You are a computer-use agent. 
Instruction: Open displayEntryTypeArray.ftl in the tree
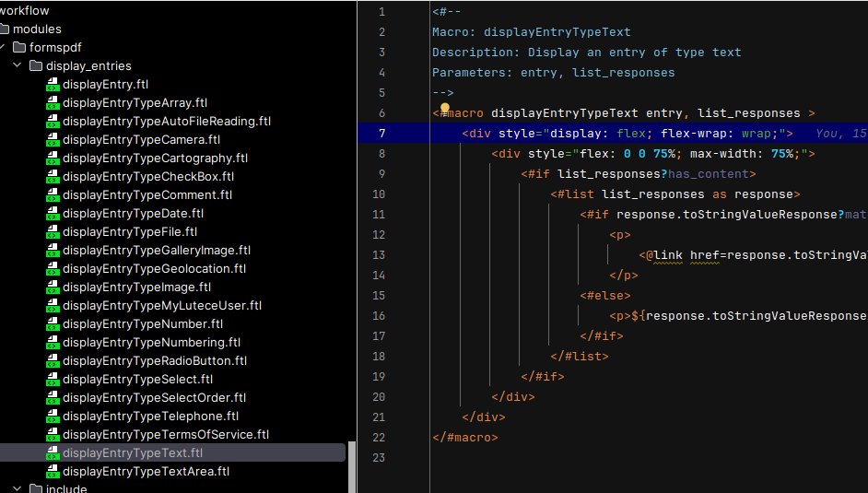(x=135, y=103)
